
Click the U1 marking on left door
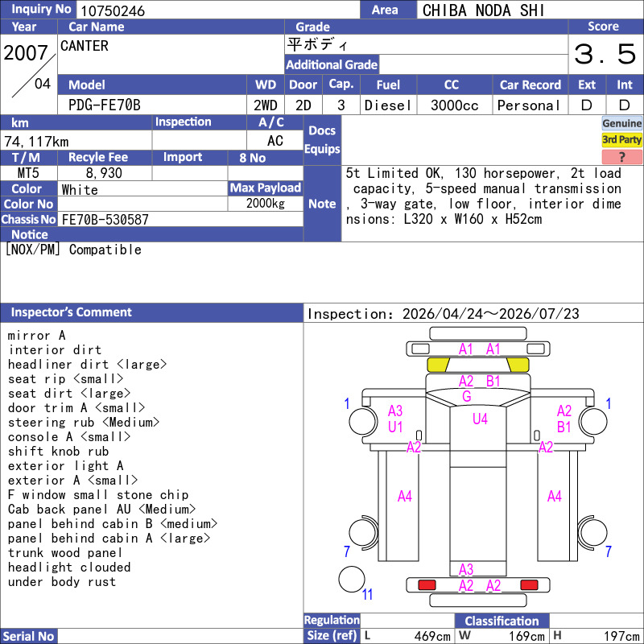(x=395, y=427)
